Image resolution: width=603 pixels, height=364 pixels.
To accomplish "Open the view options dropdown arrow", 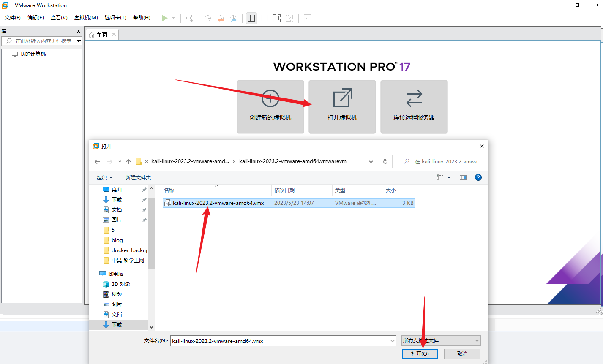I will click(x=449, y=177).
